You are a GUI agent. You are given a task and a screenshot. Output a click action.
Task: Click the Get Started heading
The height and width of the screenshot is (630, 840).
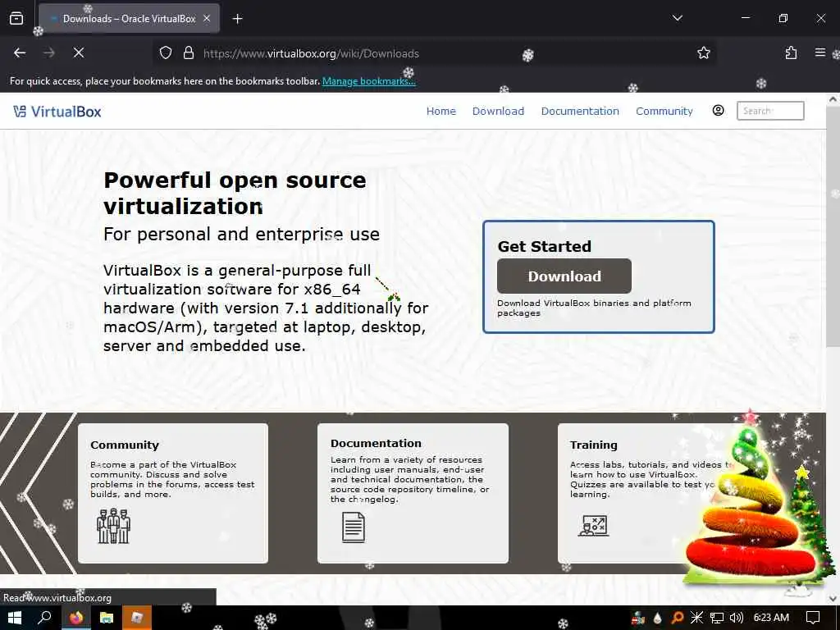coord(545,246)
